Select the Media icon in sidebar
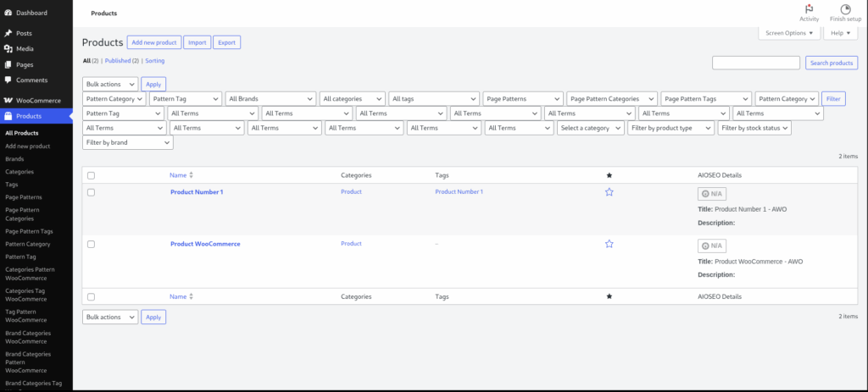Screen dimensions: 868x392 coord(8,48)
